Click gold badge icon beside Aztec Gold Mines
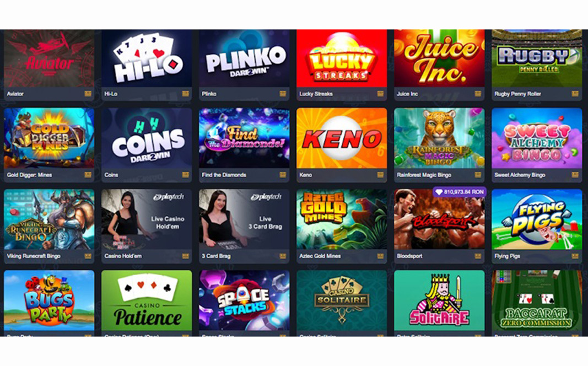 pos(380,256)
